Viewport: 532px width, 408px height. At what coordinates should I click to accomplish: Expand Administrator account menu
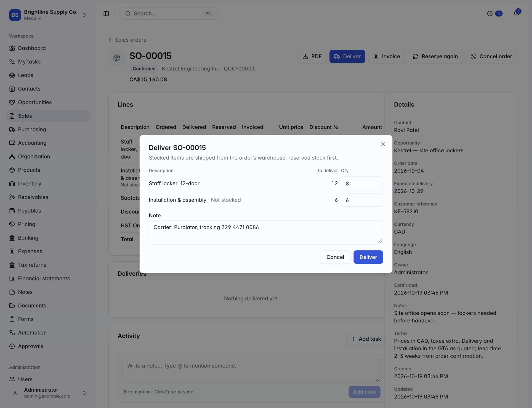(48, 393)
